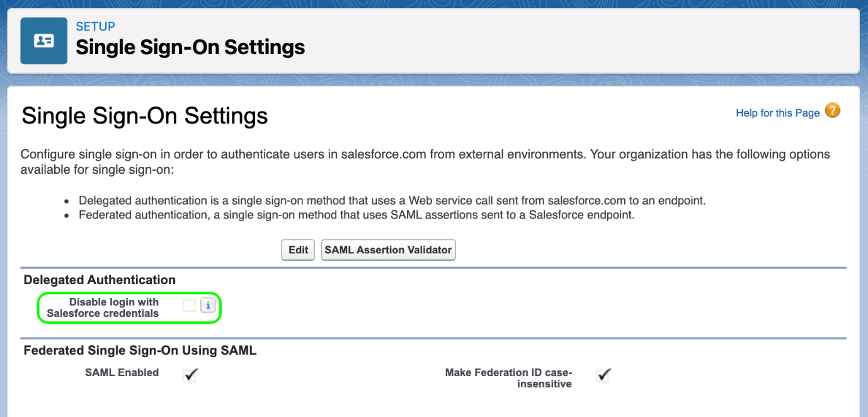
Task: Click the Disable login with Salesforce credentials label
Action: [103, 307]
